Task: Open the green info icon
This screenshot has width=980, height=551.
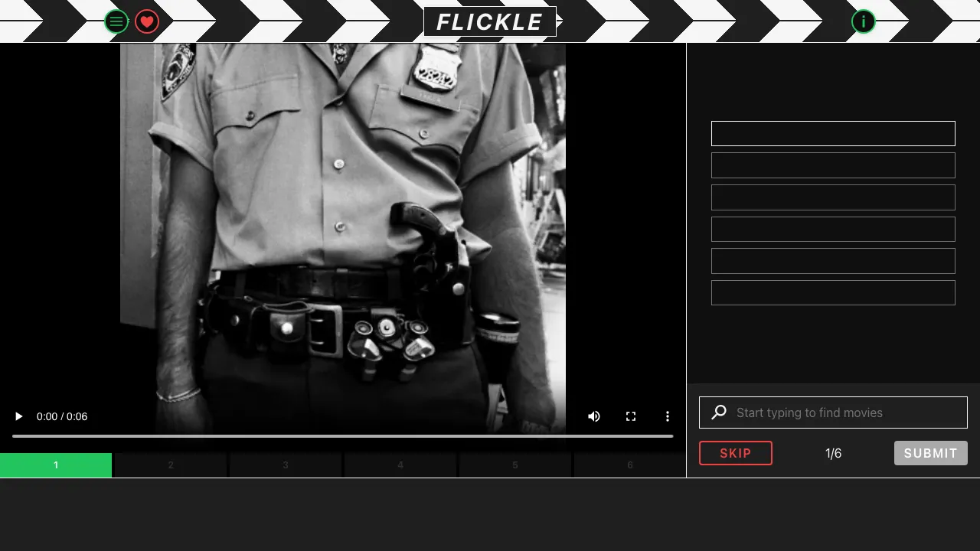Action: click(x=864, y=21)
